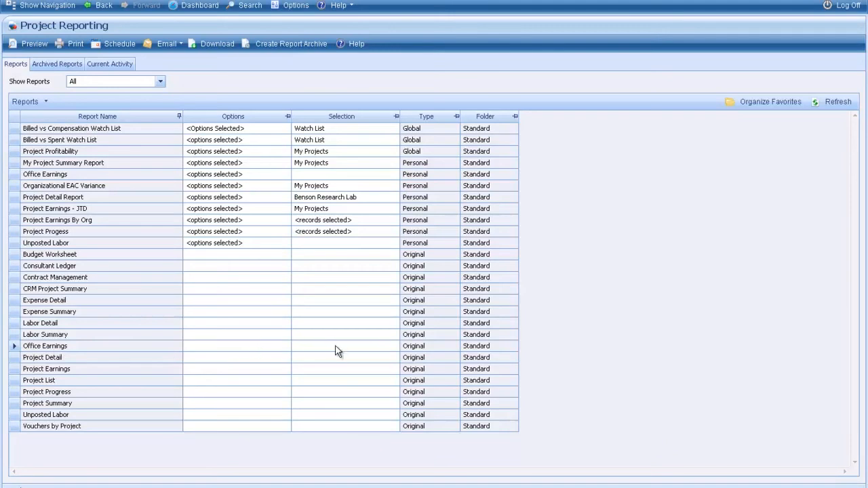The width and height of the screenshot is (868, 488).
Task: Click the Create Report Archive icon
Action: [245, 43]
